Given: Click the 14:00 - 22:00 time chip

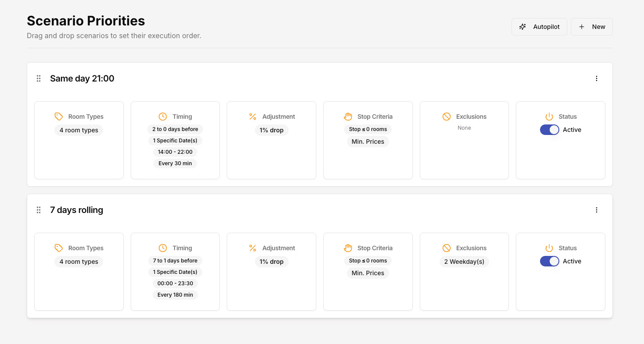Looking at the screenshot, I should coord(175,152).
